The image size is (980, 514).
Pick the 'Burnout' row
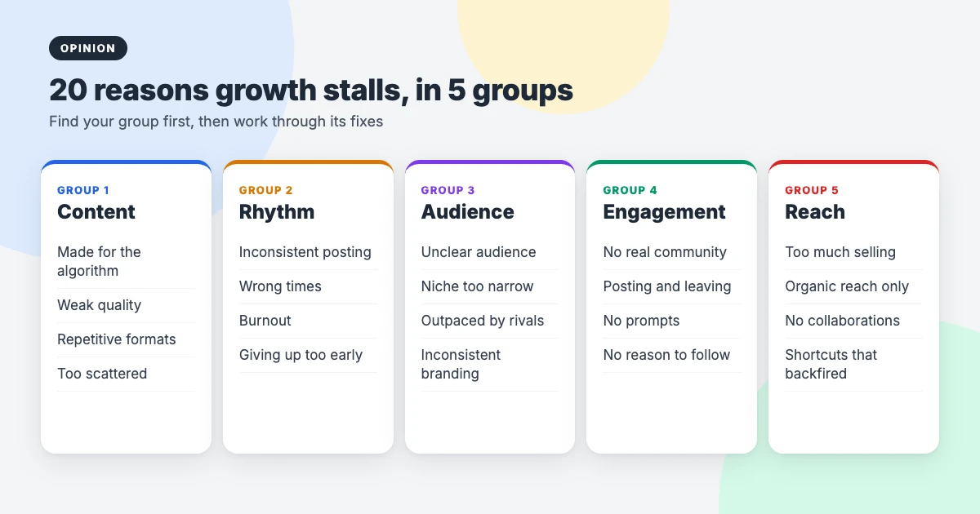pyautogui.click(x=308, y=321)
